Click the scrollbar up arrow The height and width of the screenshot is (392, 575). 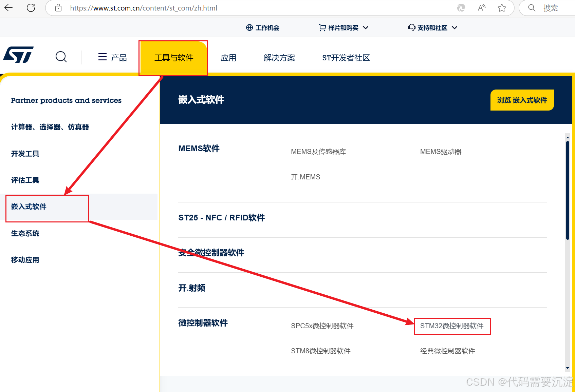tap(568, 137)
